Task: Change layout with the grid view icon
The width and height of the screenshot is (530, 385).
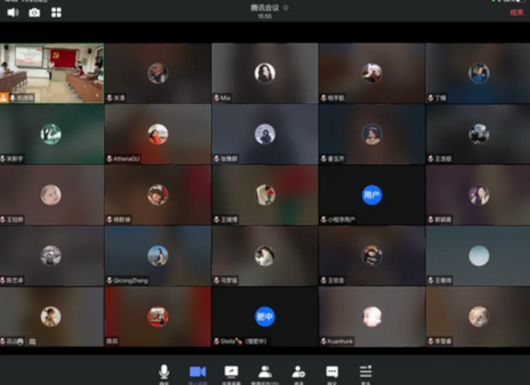Action: click(x=56, y=13)
